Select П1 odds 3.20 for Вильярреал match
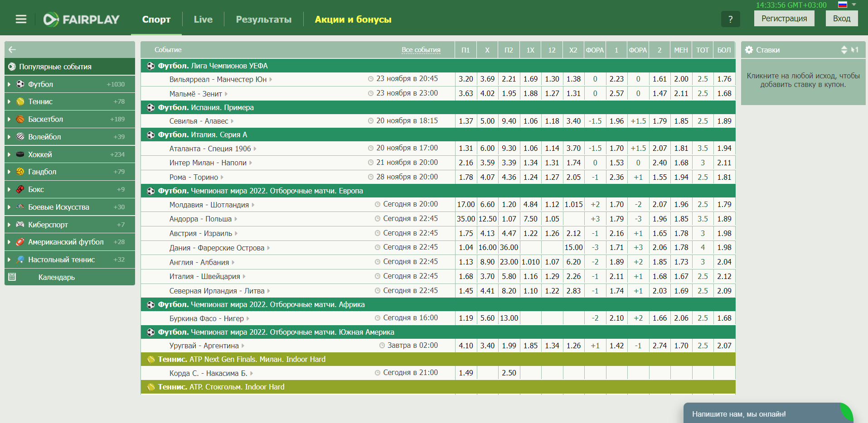The height and width of the screenshot is (423, 868). click(x=466, y=79)
